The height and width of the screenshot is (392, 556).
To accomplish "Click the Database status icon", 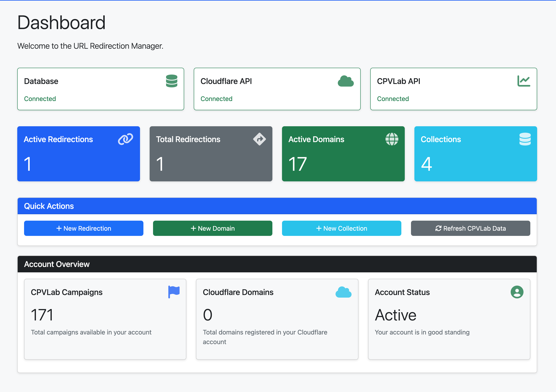I will pyautogui.click(x=171, y=81).
